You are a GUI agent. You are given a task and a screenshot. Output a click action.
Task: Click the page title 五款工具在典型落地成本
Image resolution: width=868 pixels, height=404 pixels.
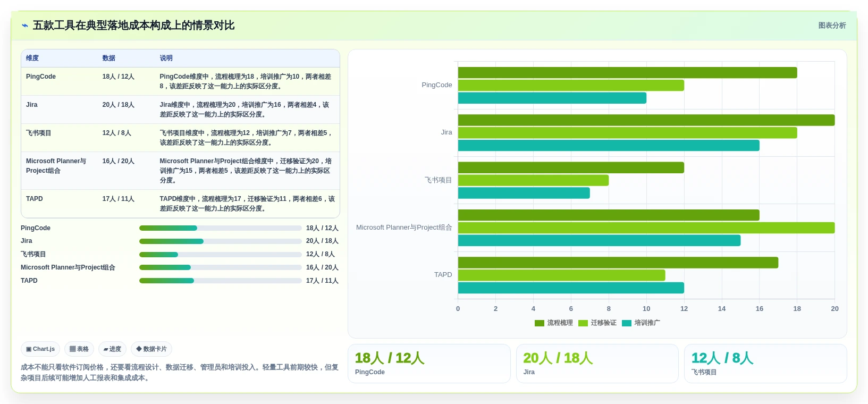[x=133, y=26]
